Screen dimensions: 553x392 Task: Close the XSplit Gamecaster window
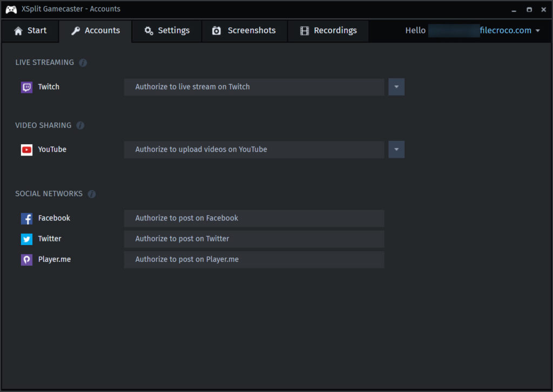tap(543, 10)
